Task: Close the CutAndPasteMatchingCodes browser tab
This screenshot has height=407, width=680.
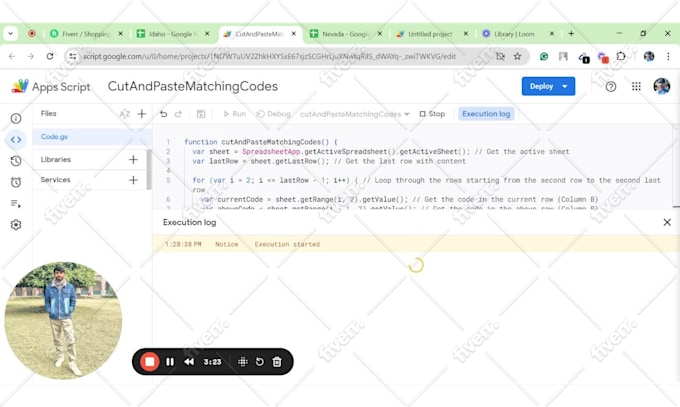Action: (x=294, y=33)
